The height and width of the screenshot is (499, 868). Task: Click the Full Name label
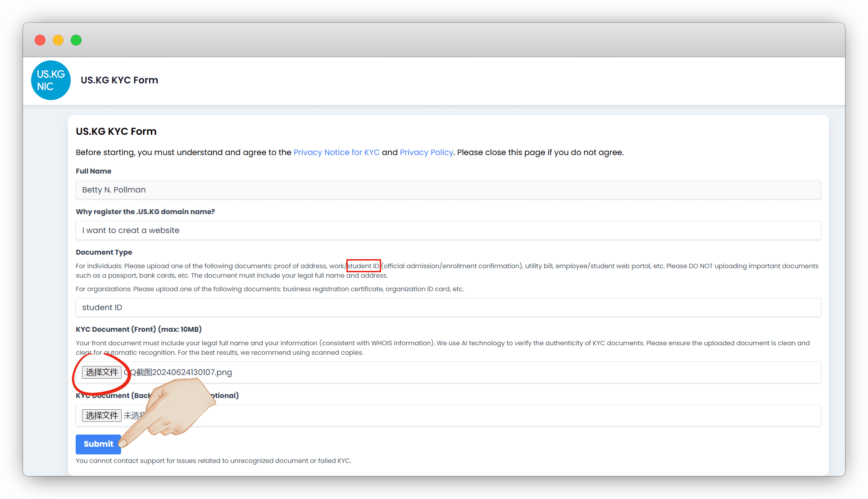pos(93,171)
